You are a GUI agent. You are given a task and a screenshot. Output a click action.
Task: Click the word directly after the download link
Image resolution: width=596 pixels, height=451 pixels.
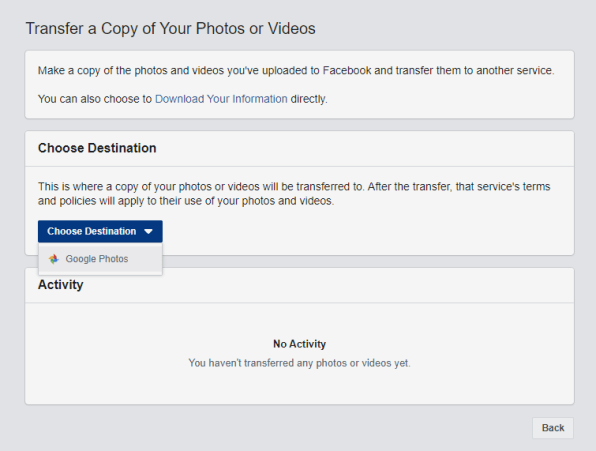click(x=309, y=99)
